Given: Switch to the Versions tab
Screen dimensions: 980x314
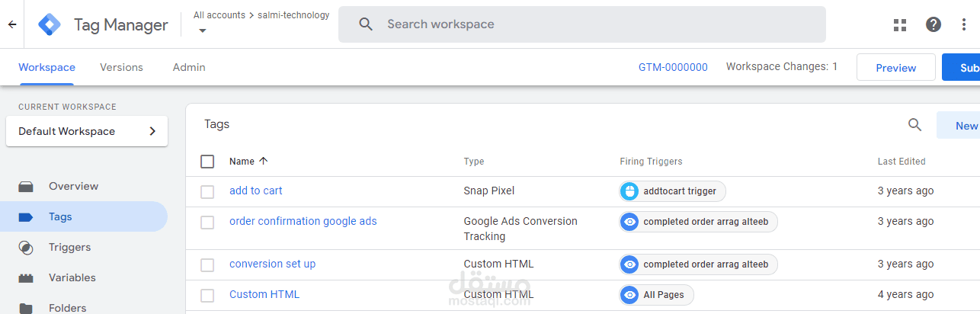Looking at the screenshot, I should point(121,67).
